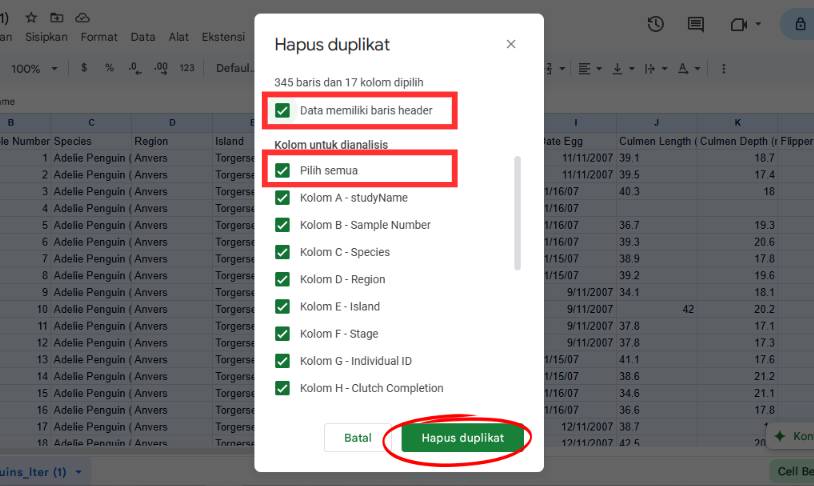Select column K header
The width and height of the screenshot is (814, 486).
coord(737,123)
